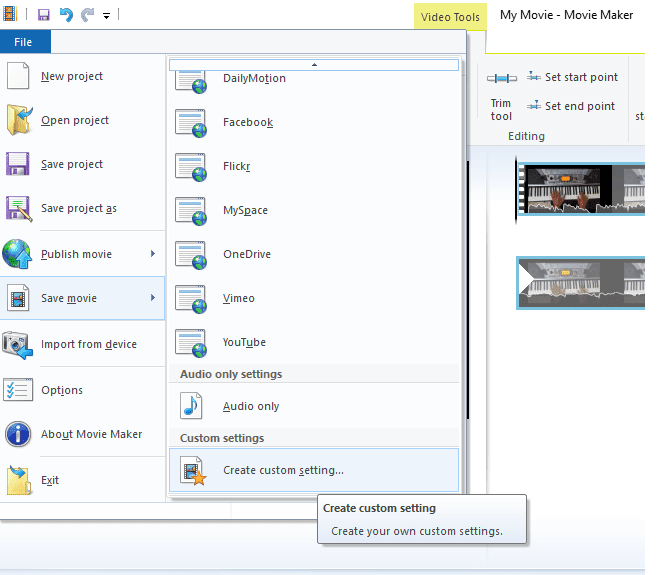Select the first keyboard video clip thumbnail
This screenshot has height=575, width=670.
tap(581, 189)
